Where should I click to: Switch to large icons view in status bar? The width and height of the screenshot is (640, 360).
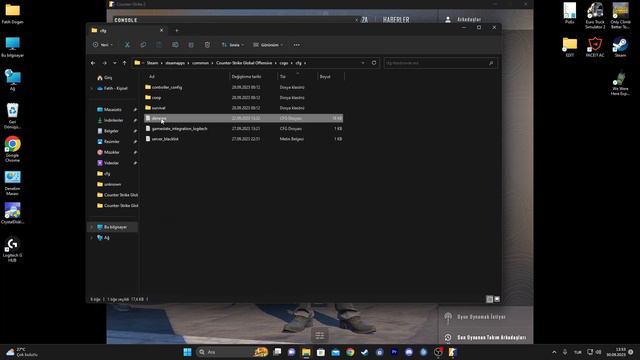point(497,299)
